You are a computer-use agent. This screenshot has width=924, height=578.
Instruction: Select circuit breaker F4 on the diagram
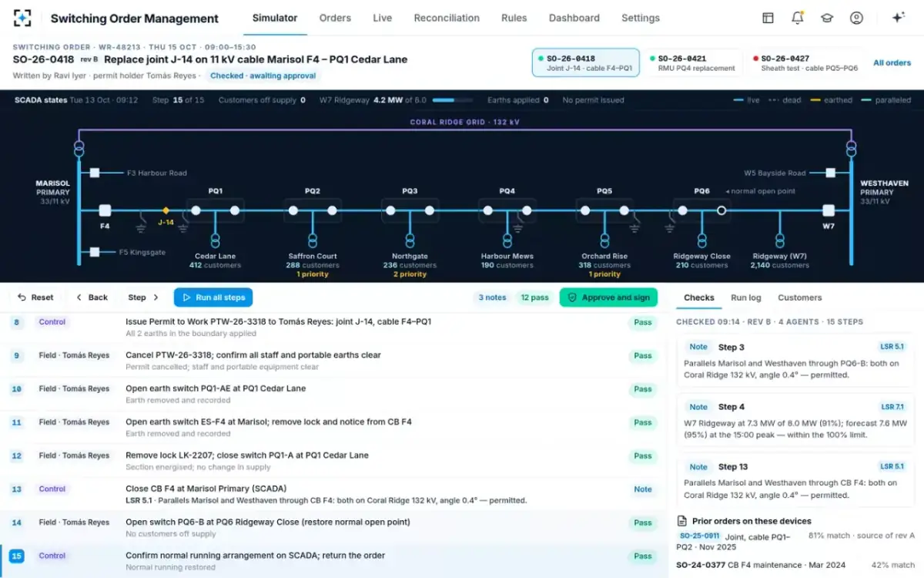[105, 210]
